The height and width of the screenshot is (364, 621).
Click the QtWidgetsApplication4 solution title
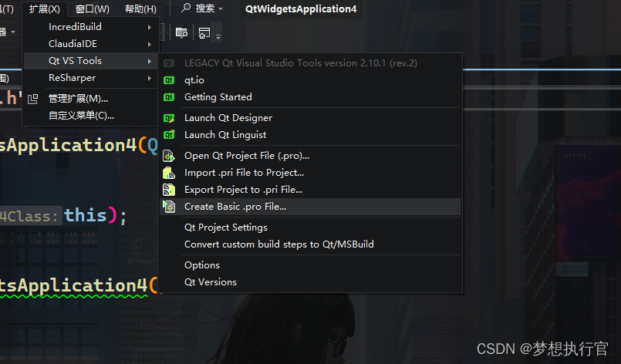(301, 8)
